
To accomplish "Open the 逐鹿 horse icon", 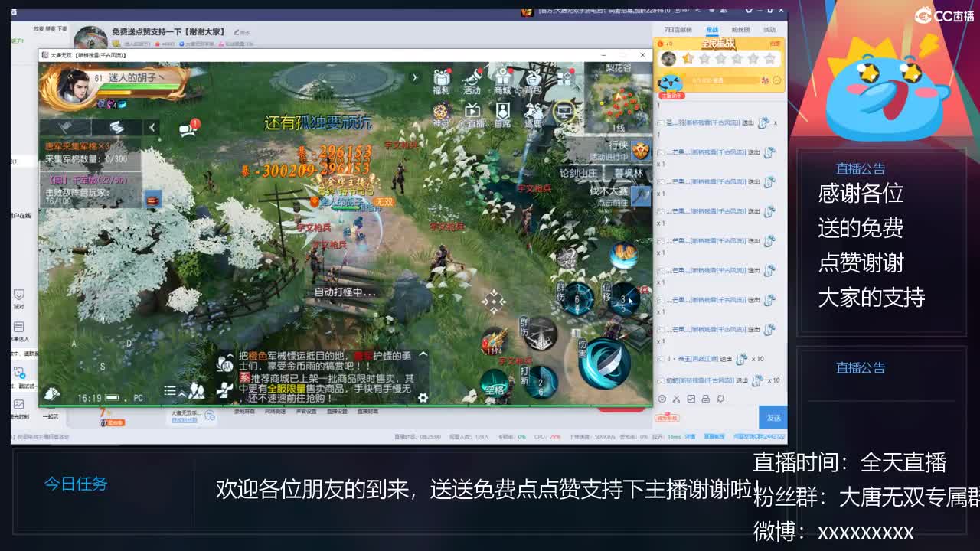I will coord(533,115).
